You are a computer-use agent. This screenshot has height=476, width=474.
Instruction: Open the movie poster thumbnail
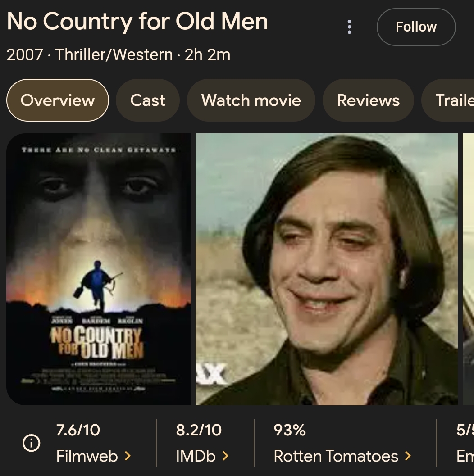click(x=99, y=269)
